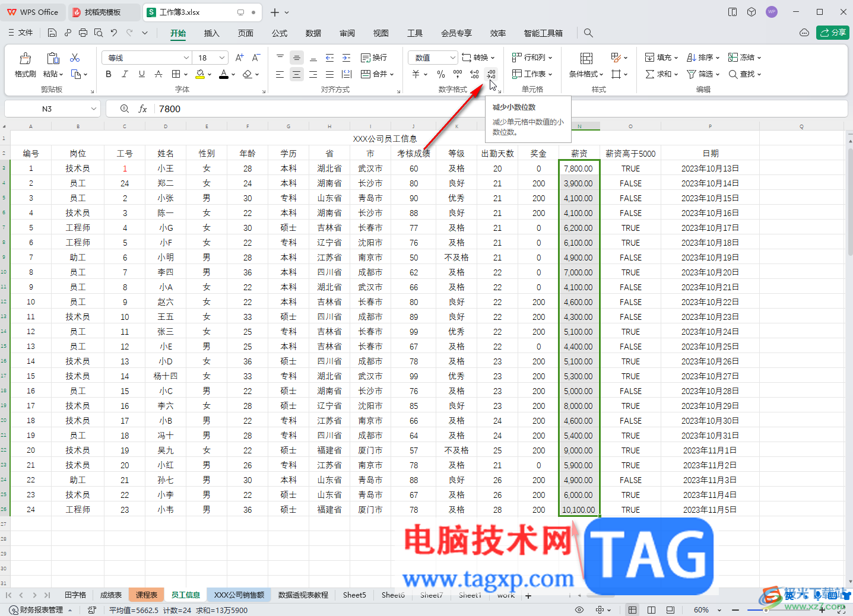The height and width of the screenshot is (616, 853).
Task: Add a new sheet with plus icon
Action: (528, 595)
